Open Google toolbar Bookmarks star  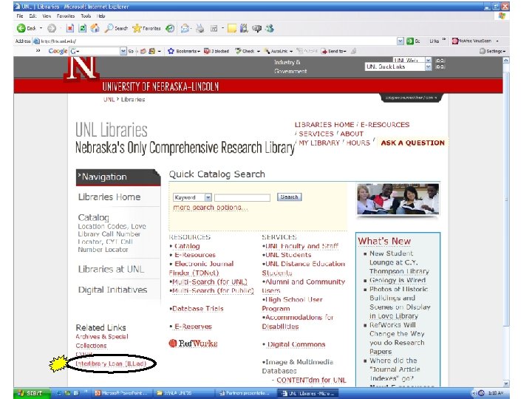click(171, 51)
